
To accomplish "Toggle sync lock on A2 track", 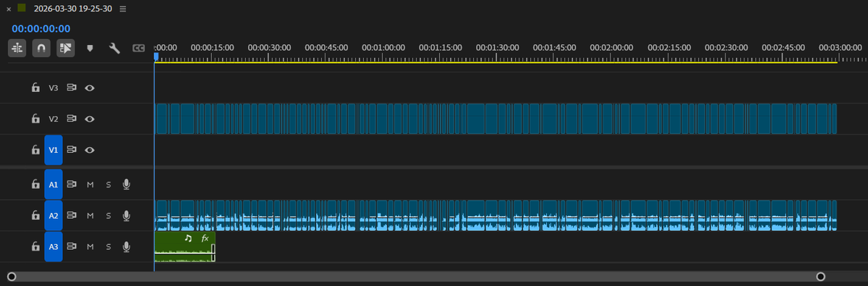I will pos(72,215).
